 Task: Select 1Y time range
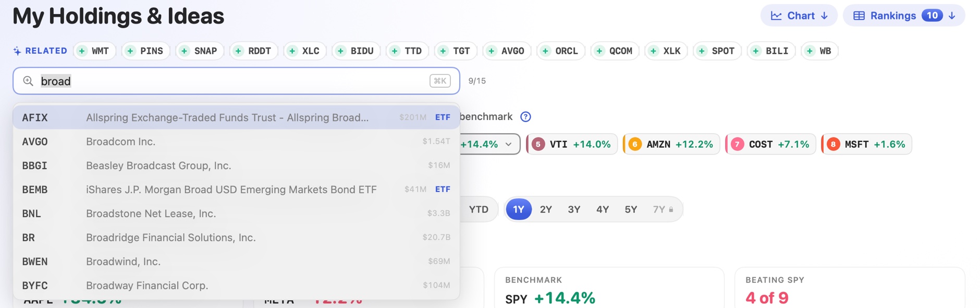[x=519, y=209]
